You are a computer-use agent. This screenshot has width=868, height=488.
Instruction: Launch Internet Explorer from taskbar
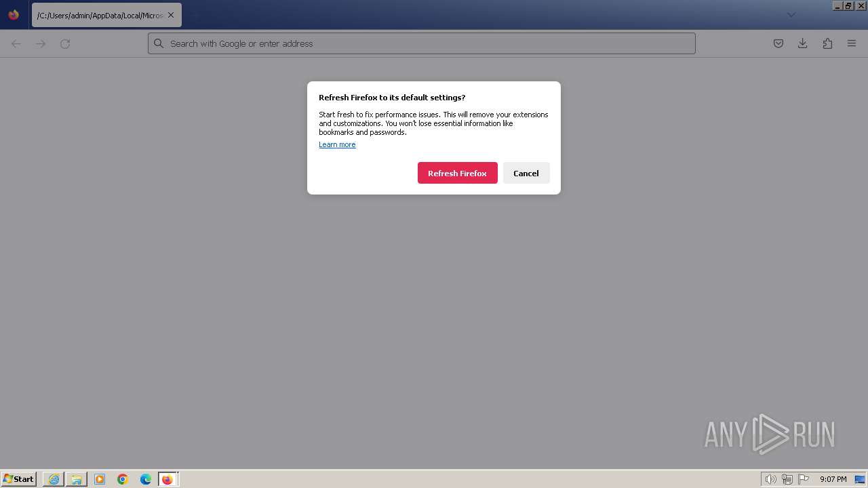point(54,479)
